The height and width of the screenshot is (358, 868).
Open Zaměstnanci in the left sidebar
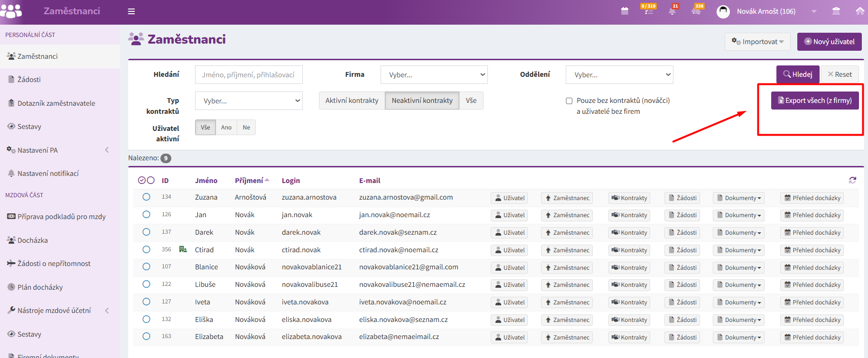coord(60,56)
